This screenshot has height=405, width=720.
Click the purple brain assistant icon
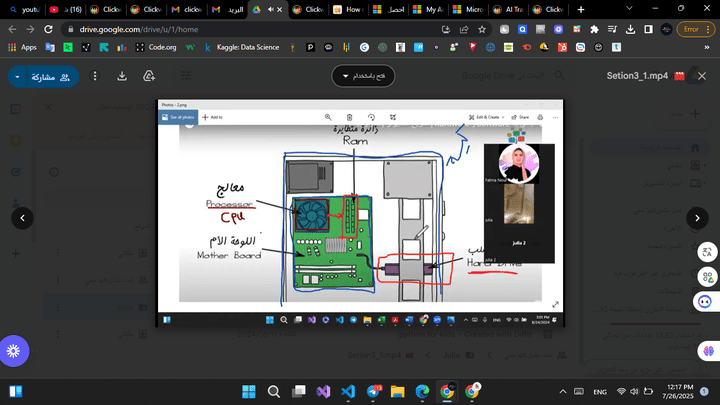[x=704, y=351]
